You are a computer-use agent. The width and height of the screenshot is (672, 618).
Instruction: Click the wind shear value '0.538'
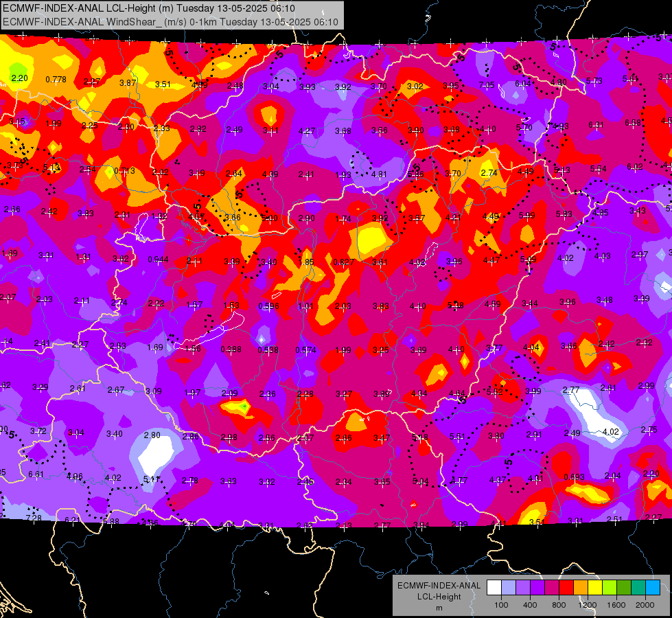click(268, 350)
